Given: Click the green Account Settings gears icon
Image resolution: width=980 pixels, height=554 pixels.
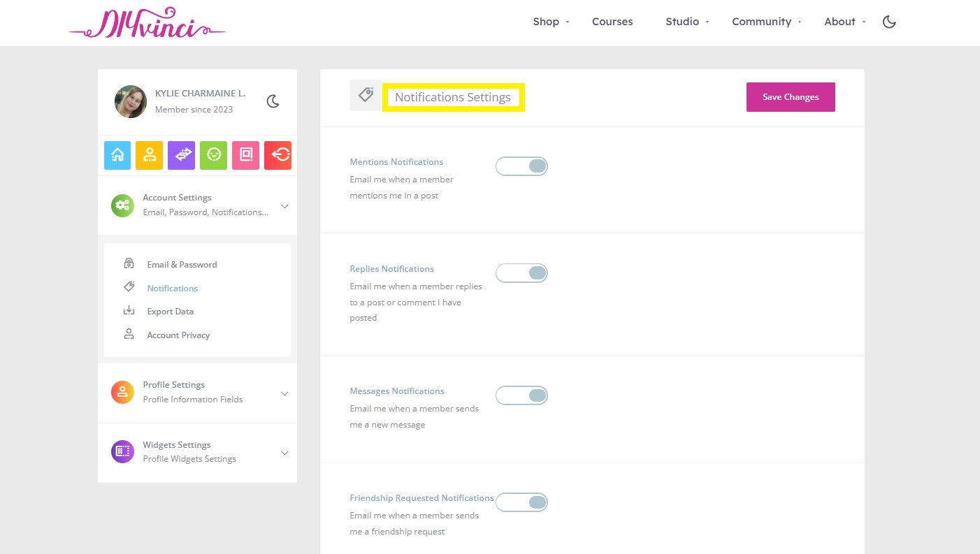Looking at the screenshot, I should coord(122,205).
